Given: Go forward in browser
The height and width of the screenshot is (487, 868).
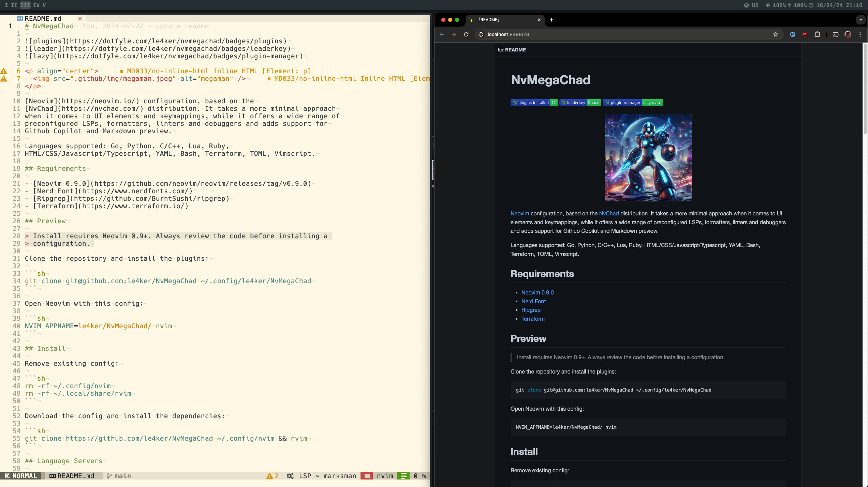Looking at the screenshot, I should (454, 34).
